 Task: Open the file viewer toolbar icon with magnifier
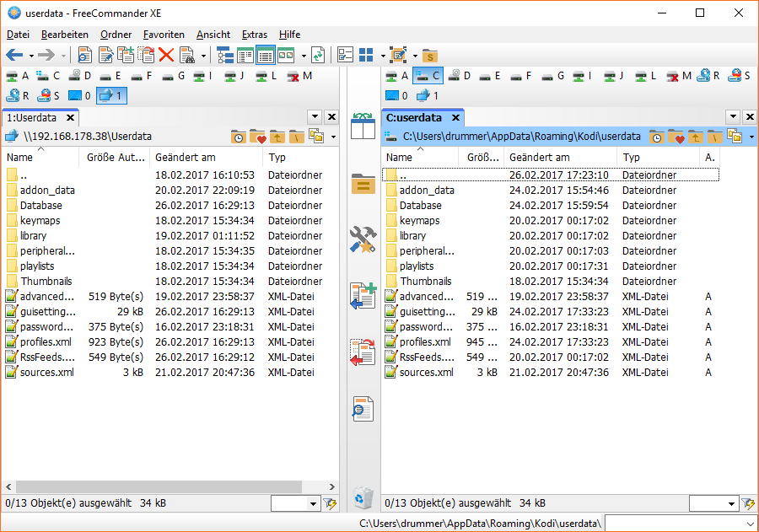point(84,55)
